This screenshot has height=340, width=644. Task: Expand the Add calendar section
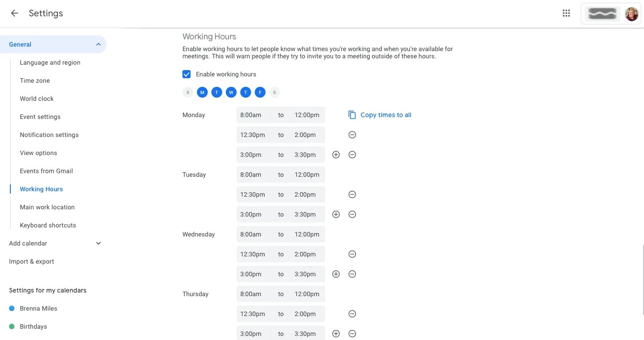(98, 243)
